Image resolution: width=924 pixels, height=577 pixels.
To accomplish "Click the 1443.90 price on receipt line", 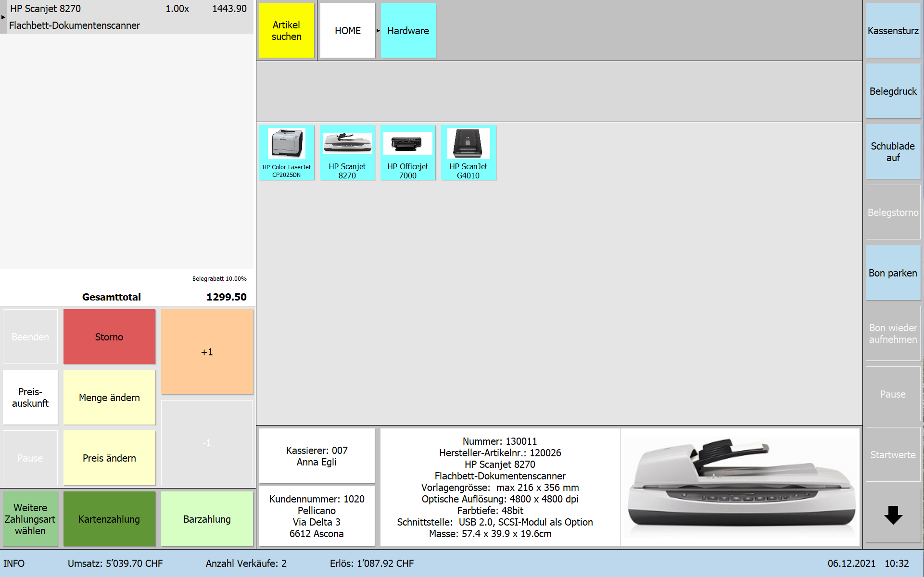I will click(x=229, y=9).
